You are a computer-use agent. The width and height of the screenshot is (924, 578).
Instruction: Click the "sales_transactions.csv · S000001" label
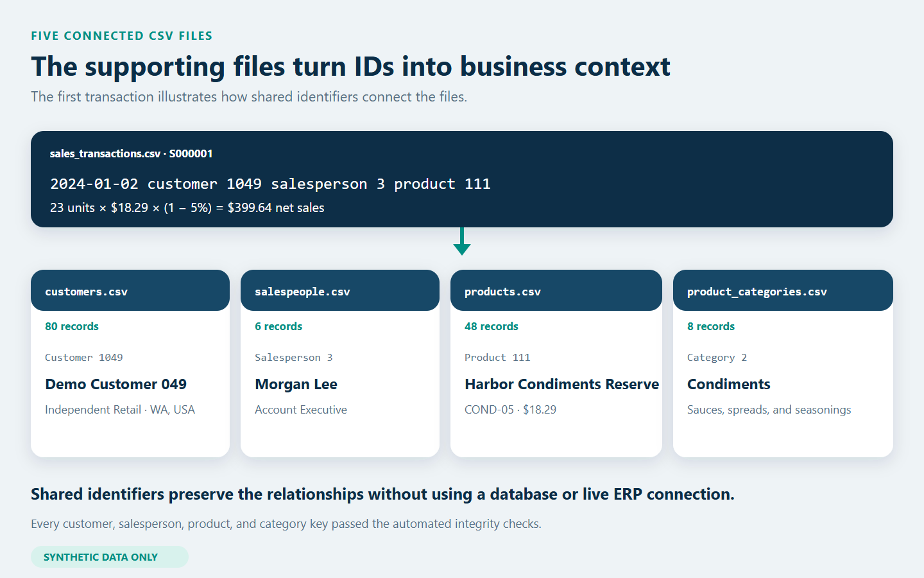tap(131, 153)
